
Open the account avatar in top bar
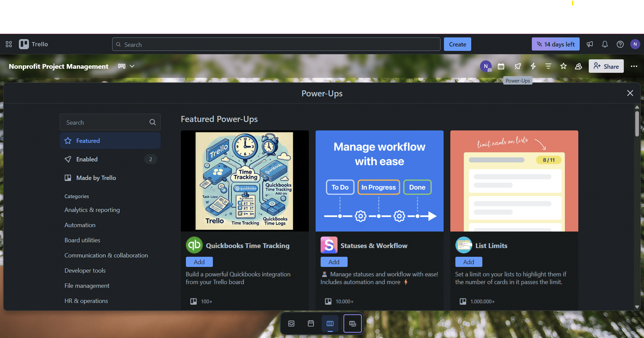[635, 44]
